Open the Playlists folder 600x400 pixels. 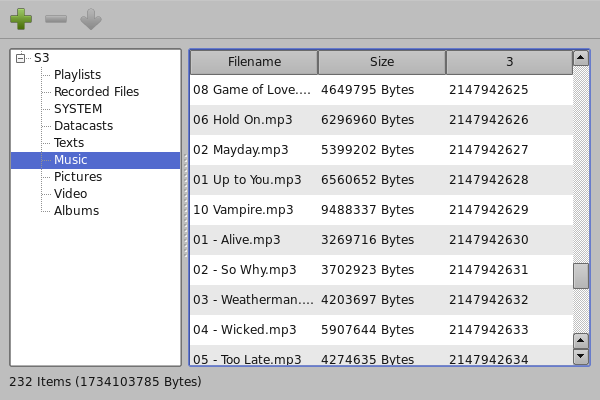click(x=77, y=75)
